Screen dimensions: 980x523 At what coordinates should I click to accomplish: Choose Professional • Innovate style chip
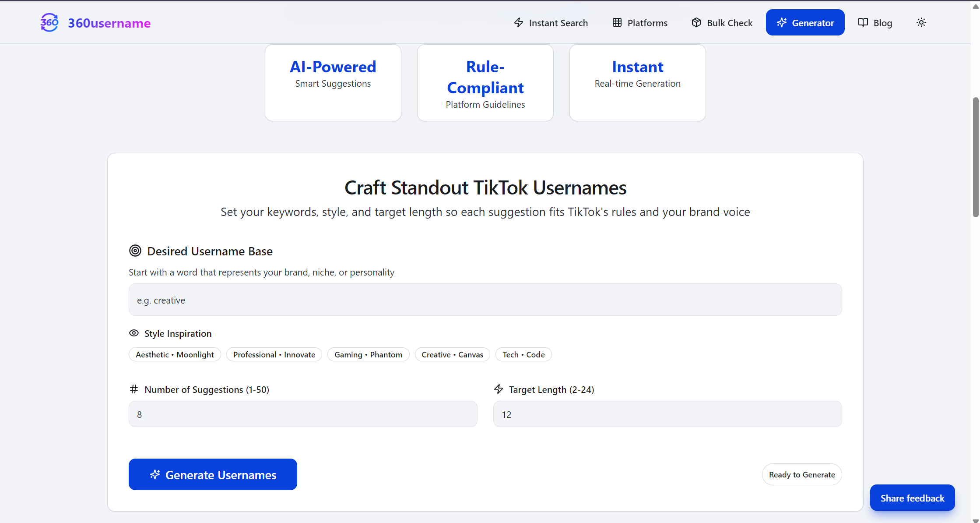click(274, 354)
